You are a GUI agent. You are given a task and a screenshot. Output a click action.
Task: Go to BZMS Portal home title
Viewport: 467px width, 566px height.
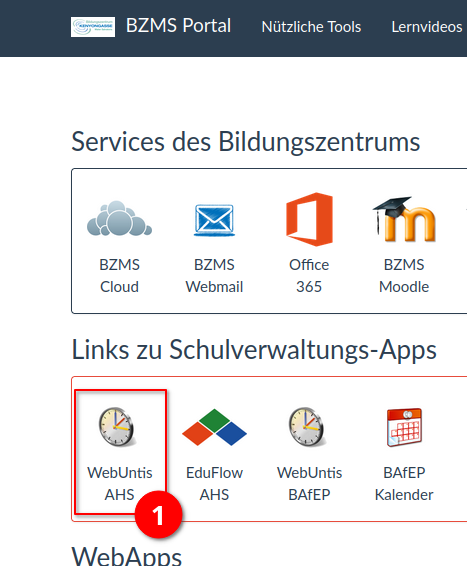[178, 26]
